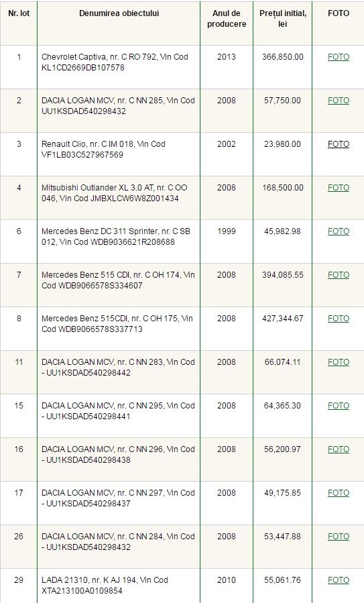This screenshot has height=603, width=364.
Task: Open FOTO link for Mercedes Sprinter lot 6
Action: 339,231
